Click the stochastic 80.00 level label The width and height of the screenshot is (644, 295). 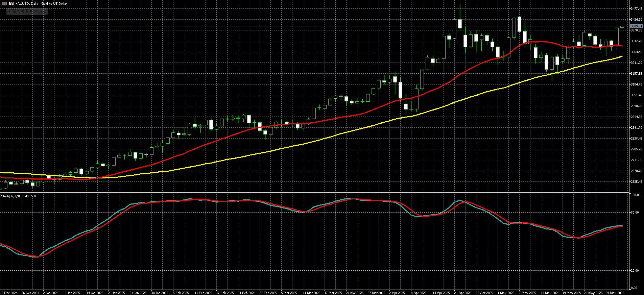(x=635, y=213)
